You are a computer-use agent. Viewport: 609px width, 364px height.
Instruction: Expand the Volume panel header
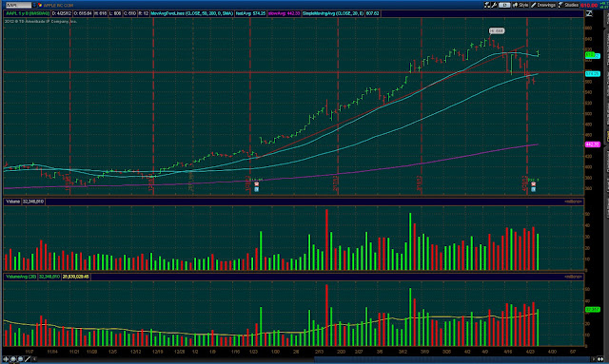[x=12, y=201]
